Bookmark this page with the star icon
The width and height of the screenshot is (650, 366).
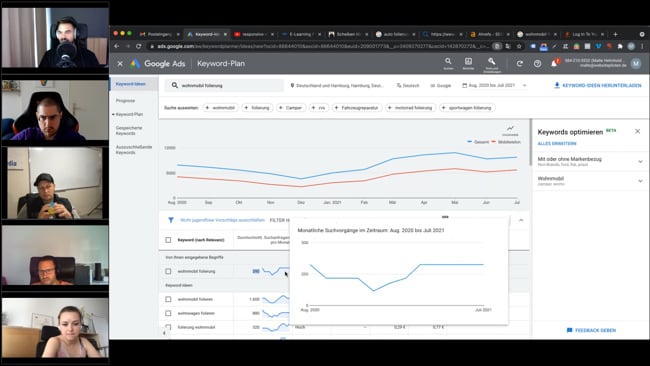tap(519, 46)
